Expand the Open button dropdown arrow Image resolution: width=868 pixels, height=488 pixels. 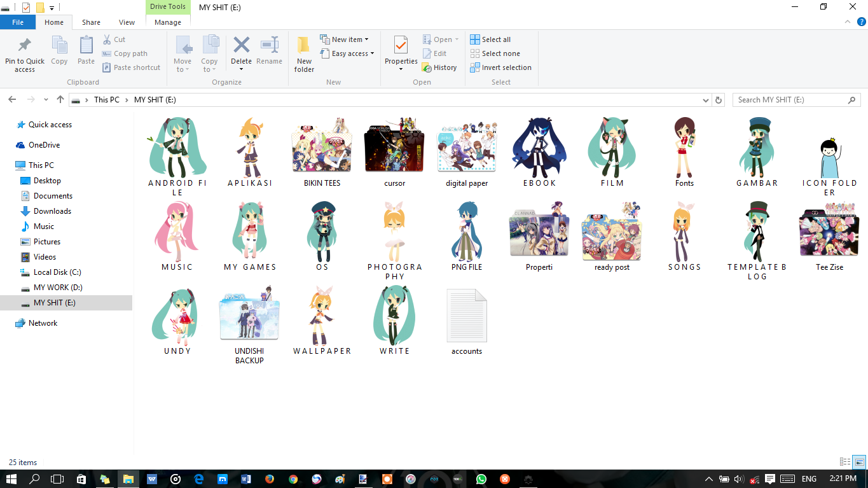coord(457,39)
